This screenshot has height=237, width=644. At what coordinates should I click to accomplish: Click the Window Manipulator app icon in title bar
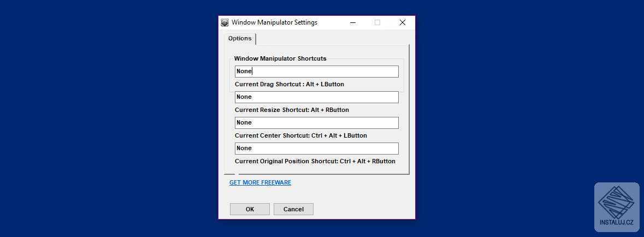[224, 22]
